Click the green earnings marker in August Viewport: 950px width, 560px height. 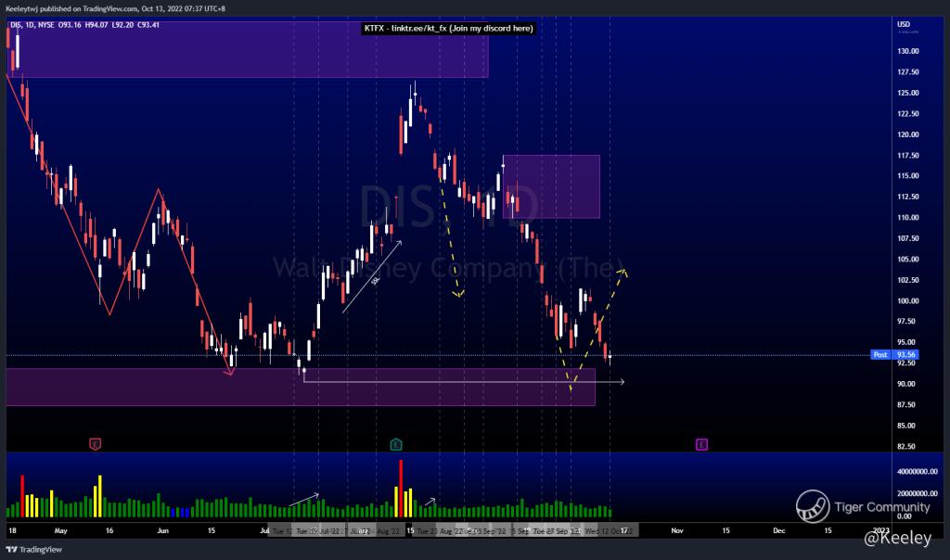[x=395, y=444]
